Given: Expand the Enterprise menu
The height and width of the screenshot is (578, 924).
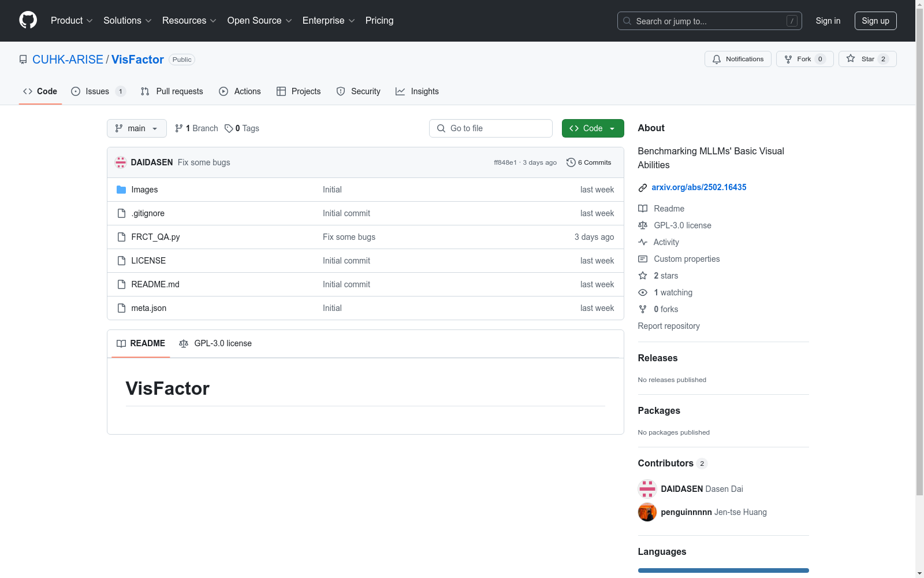Looking at the screenshot, I should pos(329,21).
